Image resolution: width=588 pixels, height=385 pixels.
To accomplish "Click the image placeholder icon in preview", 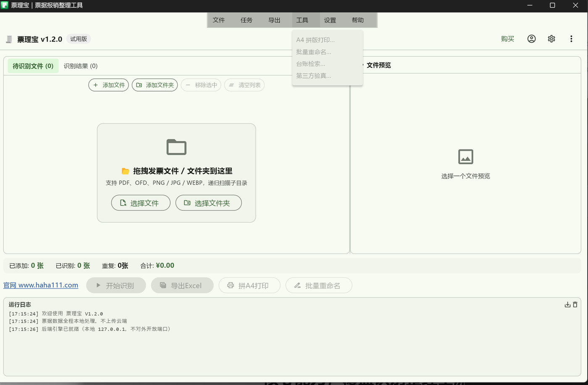I will tap(466, 157).
